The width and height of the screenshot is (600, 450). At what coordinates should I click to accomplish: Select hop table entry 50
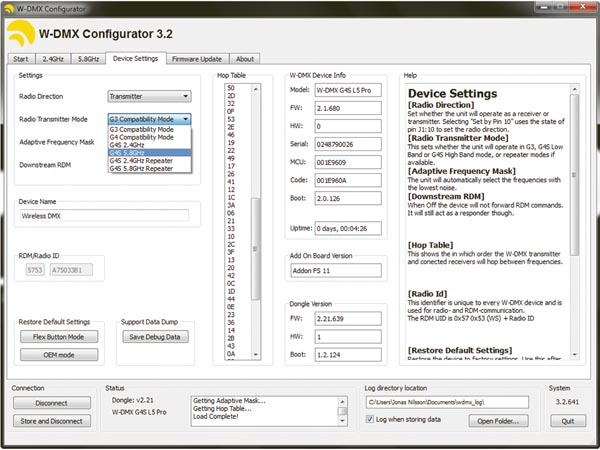[x=231, y=88]
